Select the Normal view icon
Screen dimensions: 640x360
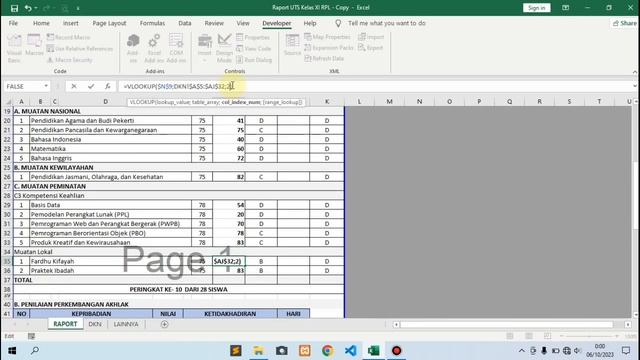(510, 336)
